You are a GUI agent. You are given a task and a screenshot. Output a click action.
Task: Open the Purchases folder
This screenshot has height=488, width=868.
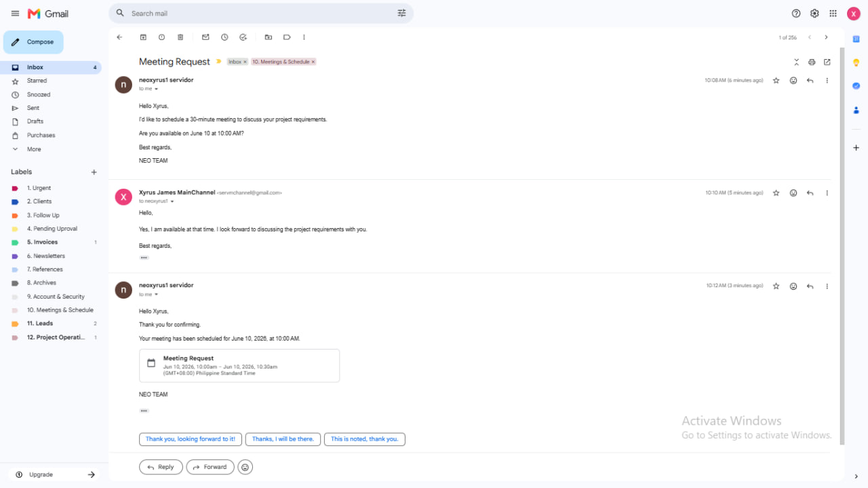click(x=51, y=135)
